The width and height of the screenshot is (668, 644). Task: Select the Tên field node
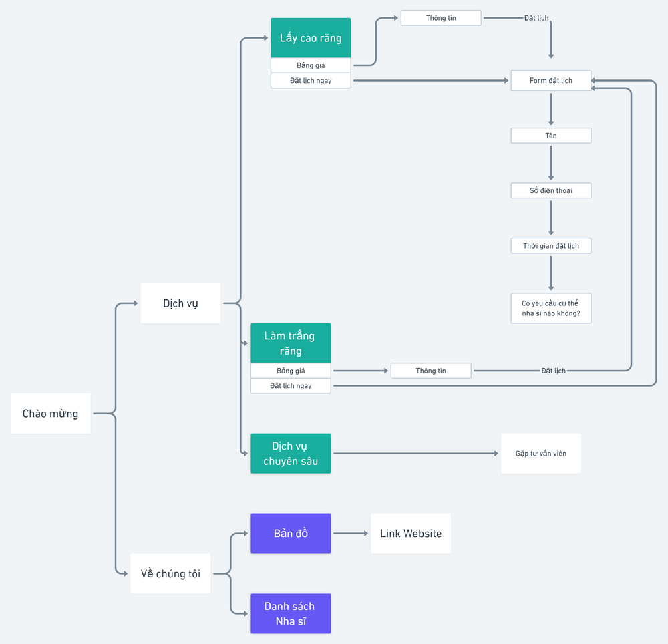551,136
